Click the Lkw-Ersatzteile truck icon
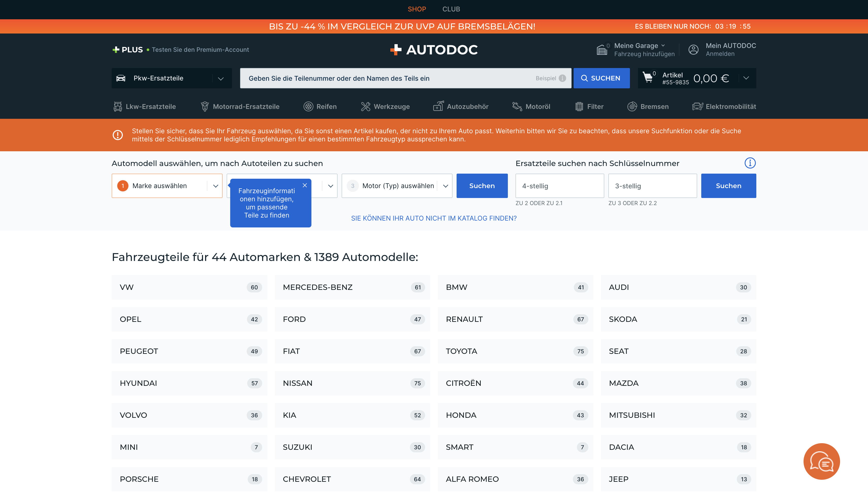This screenshot has width=868, height=497. pyautogui.click(x=118, y=107)
